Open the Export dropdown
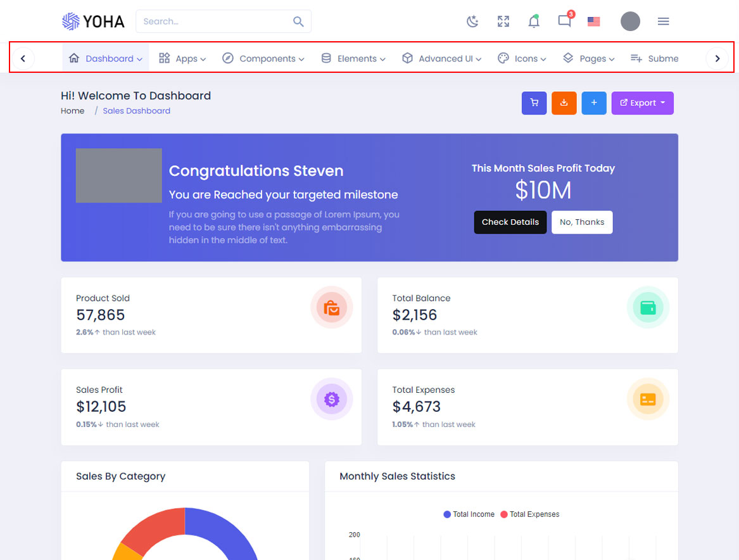The width and height of the screenshot is (739, 560). 642,103
